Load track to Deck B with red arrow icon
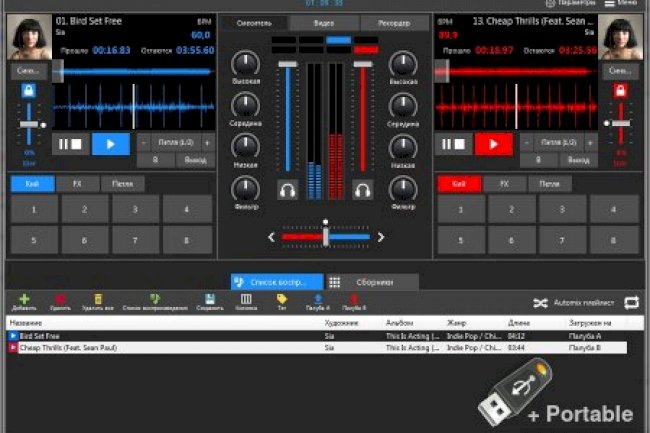 tap(354, 299)
